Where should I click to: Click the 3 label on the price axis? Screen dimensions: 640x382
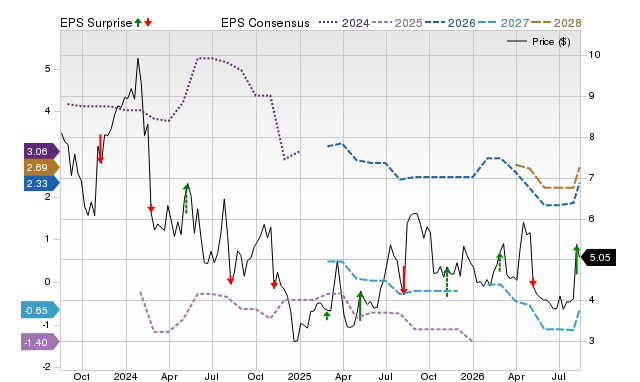pyautogui.click(x=591, y=341)
